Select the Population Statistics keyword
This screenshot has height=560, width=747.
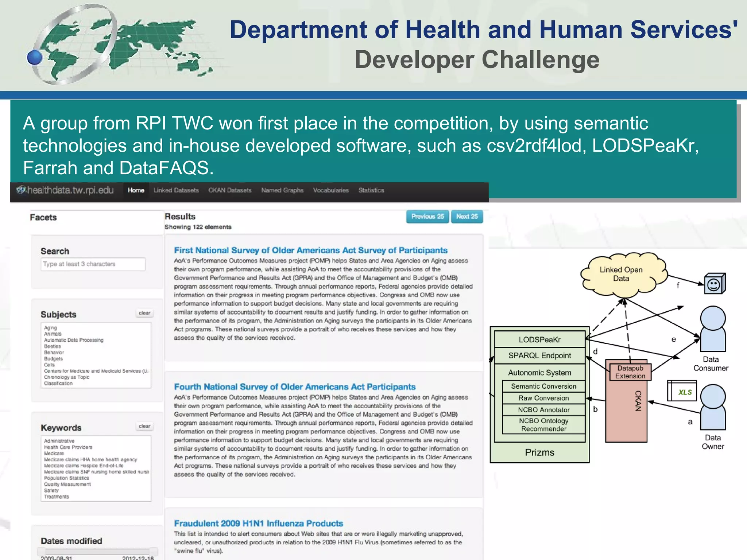click(66, 478)
